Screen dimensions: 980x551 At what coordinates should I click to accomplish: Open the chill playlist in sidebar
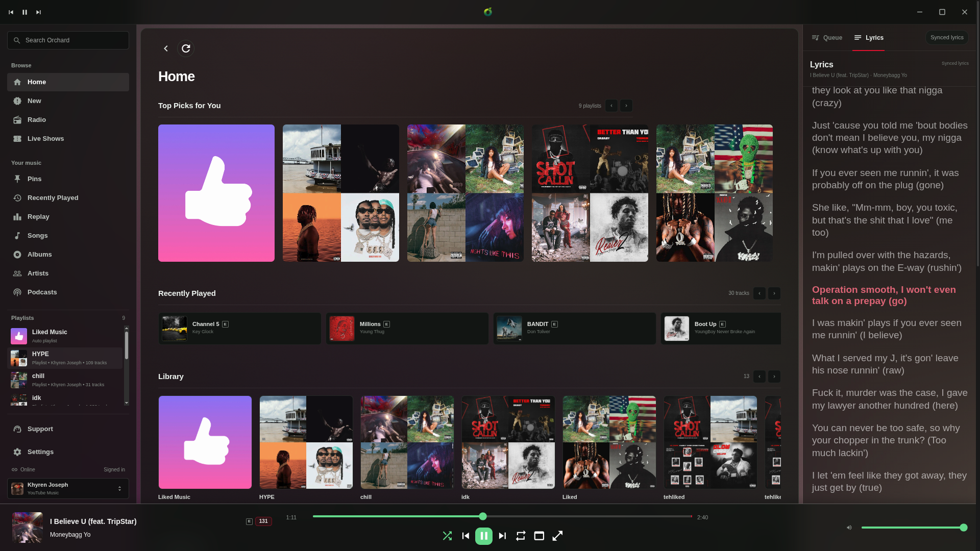click(65, 380)
